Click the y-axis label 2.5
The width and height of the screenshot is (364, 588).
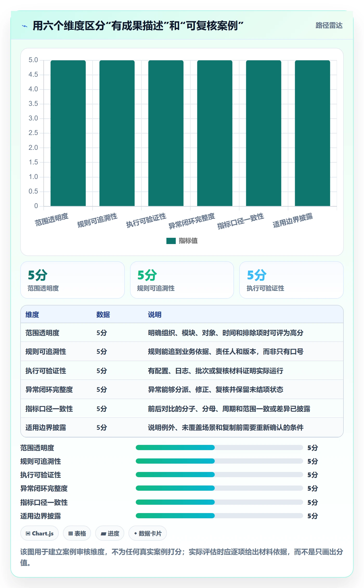tap(33, 133)
